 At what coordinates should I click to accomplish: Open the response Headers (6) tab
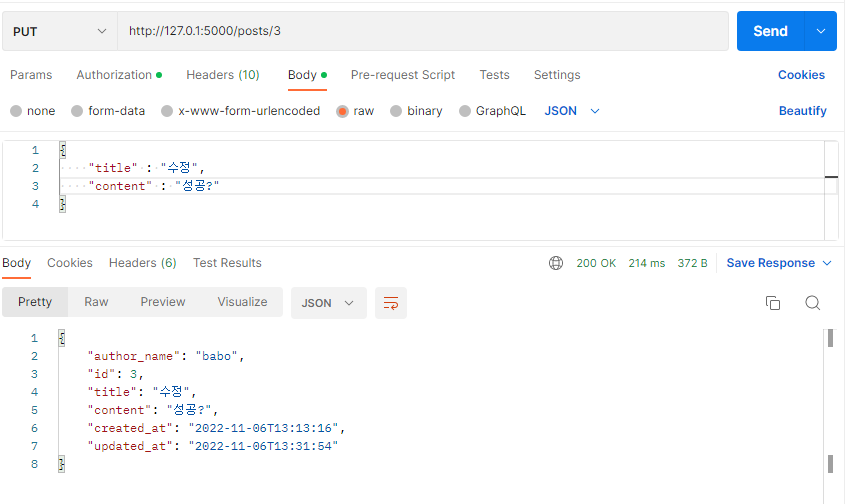tap(143, 263)
